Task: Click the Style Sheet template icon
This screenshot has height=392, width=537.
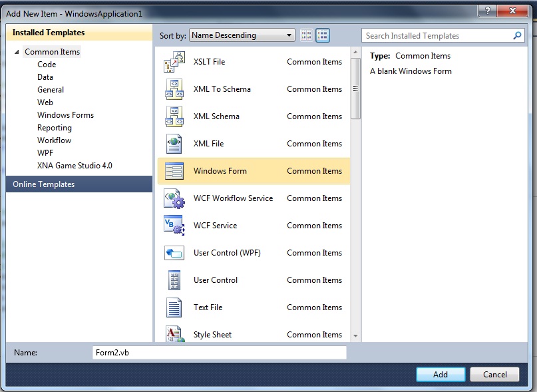Action: (174, 334)
